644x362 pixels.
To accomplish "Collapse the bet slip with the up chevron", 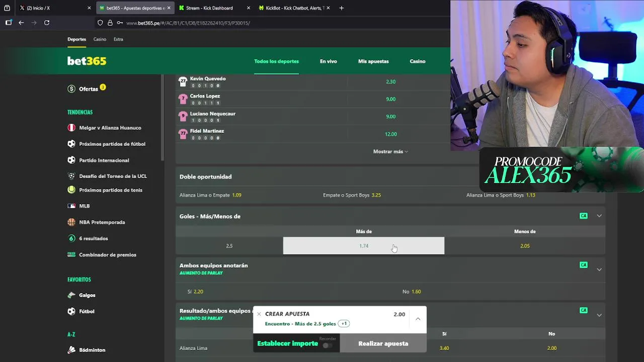I will (x=418, y=319).
